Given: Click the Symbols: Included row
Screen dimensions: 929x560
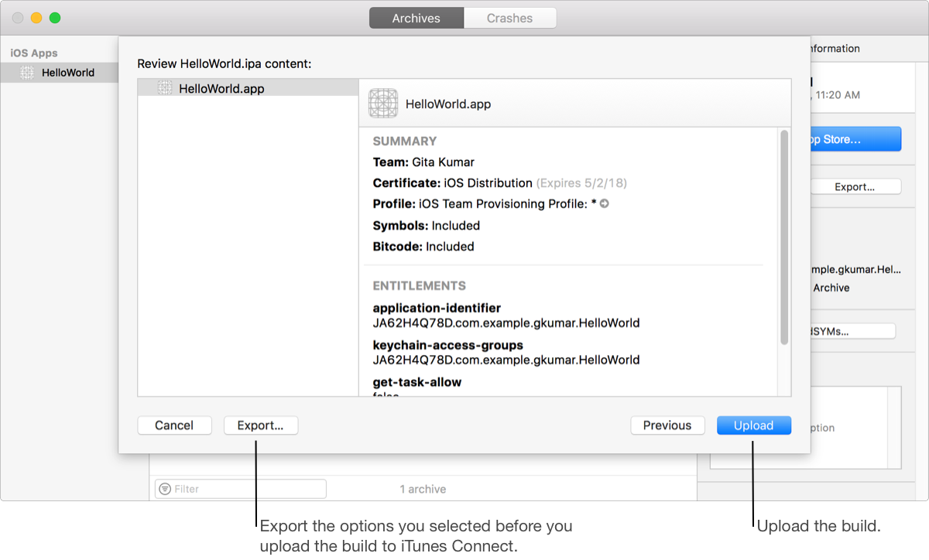Looking at the screenshot, I should [427, 226].
